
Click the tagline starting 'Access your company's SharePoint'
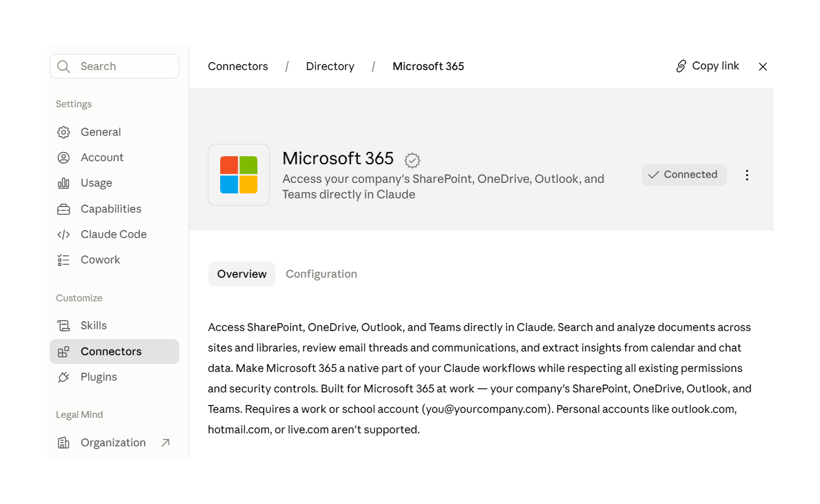[443, 187]
